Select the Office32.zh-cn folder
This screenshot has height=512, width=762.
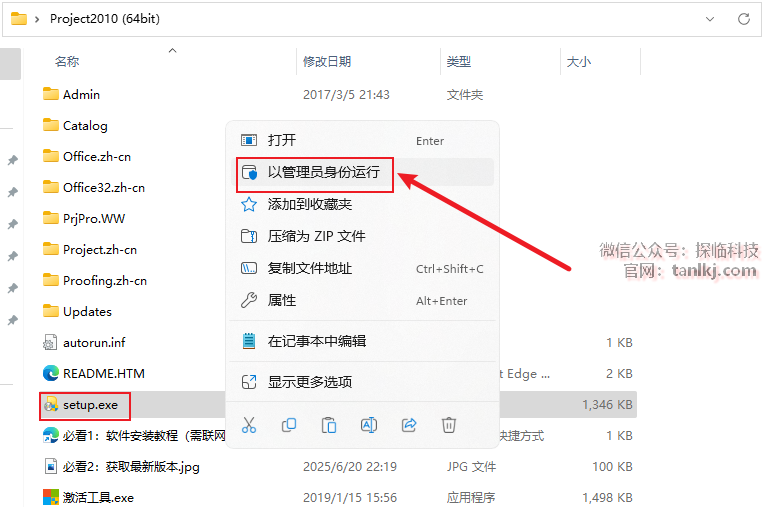click(x=94, y=188)
